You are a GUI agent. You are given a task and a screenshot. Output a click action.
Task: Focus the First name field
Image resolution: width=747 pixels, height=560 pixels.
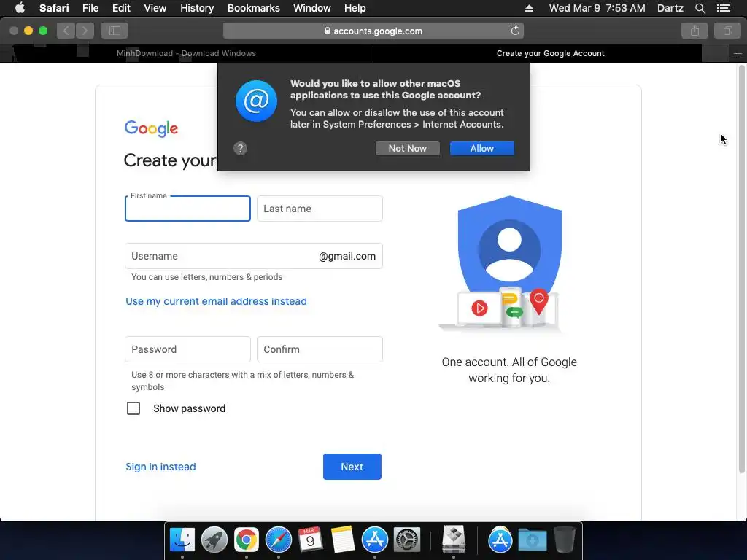coord(187,209)
